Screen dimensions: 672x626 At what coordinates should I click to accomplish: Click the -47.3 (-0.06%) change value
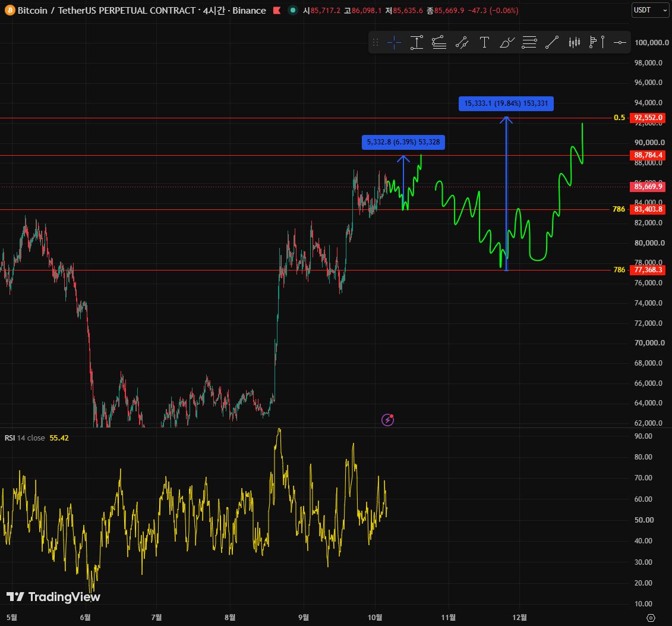[x=493, y=10]
